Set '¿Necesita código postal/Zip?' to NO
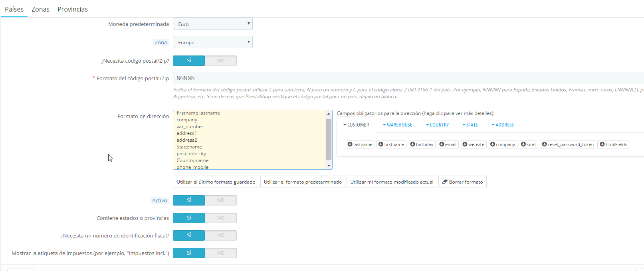The width and height of the screenshot is (644, 271). click(221, 61)
